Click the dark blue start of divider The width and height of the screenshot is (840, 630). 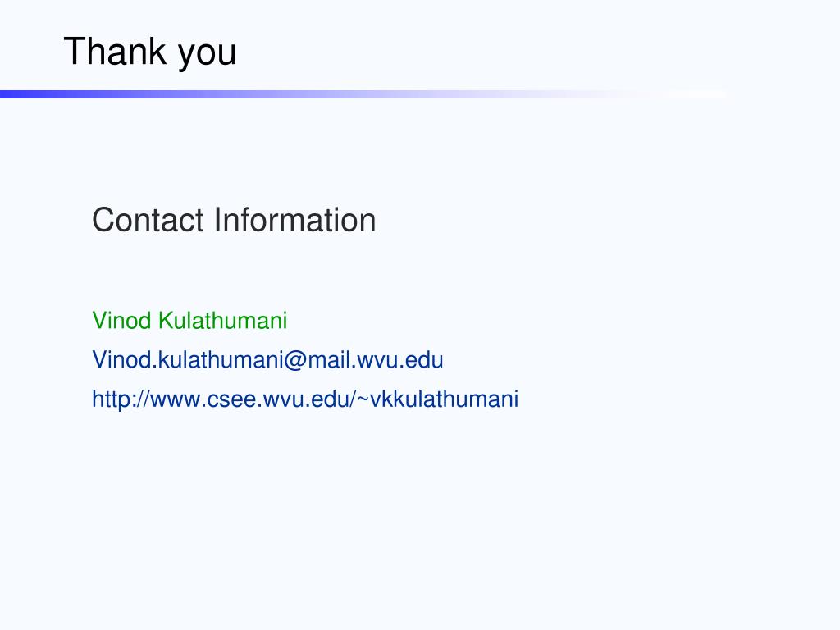(x=21, y=94)
